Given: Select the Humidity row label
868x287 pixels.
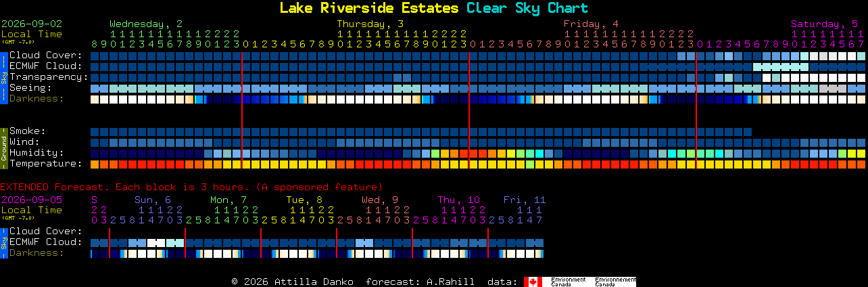Looking at the screenshot, I should pyautogui.click(x=37, y=153).
